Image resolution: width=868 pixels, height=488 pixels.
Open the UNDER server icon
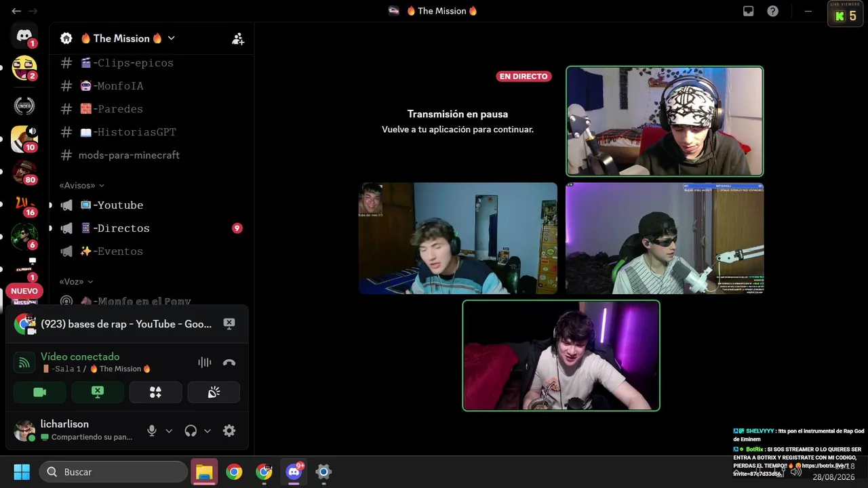24,106
